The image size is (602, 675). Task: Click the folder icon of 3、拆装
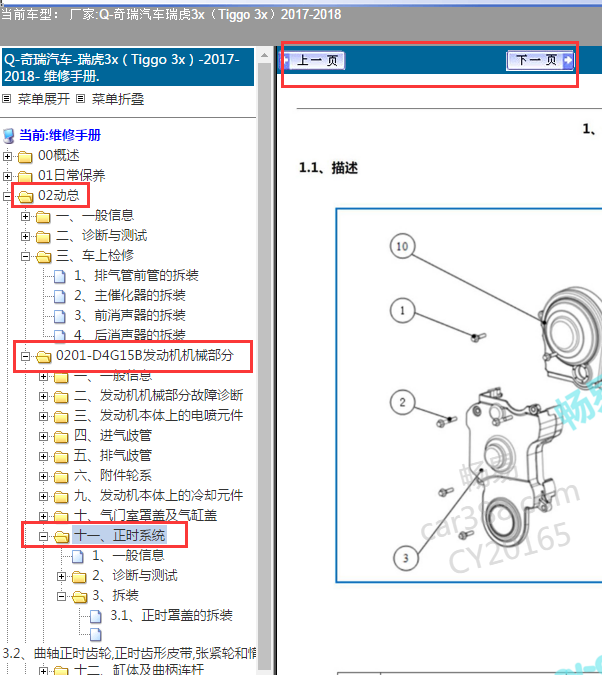point(80,597)
